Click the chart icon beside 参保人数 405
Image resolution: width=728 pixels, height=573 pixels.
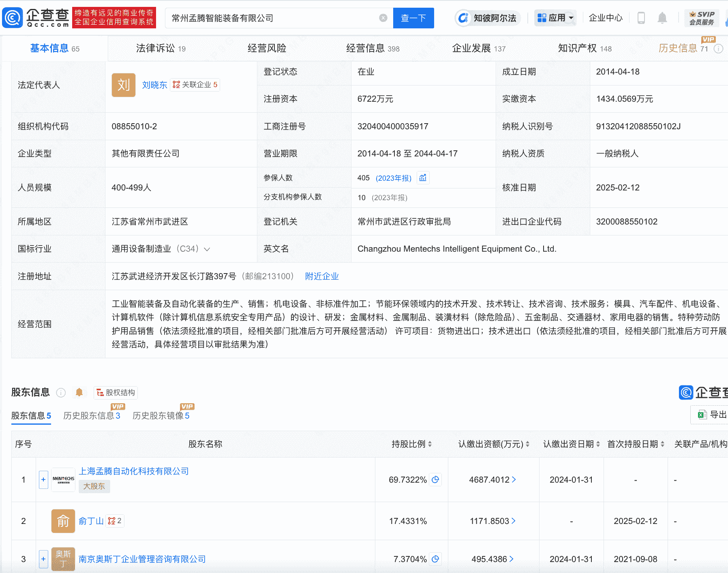tap(423, 177)
